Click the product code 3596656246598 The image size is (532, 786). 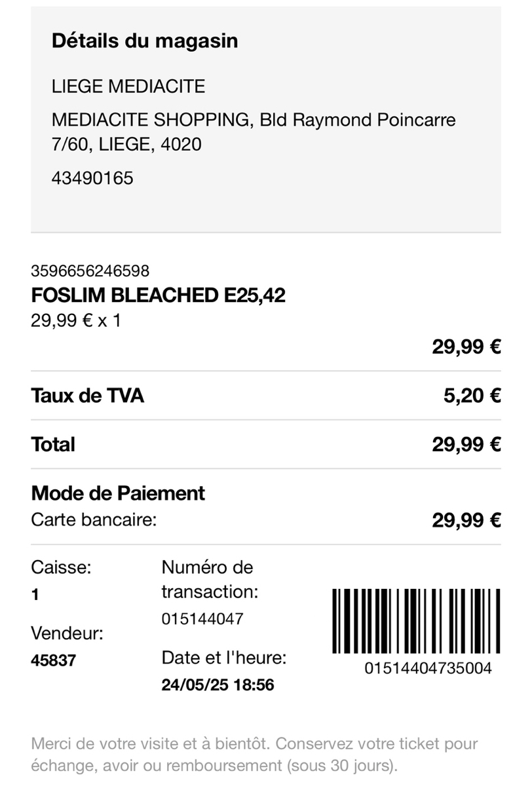coord(90,271)
